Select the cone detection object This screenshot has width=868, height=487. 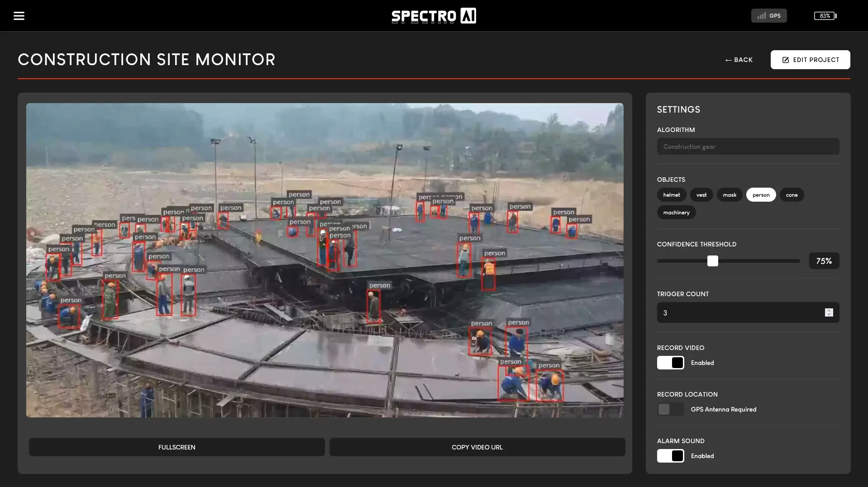(792, 194)
